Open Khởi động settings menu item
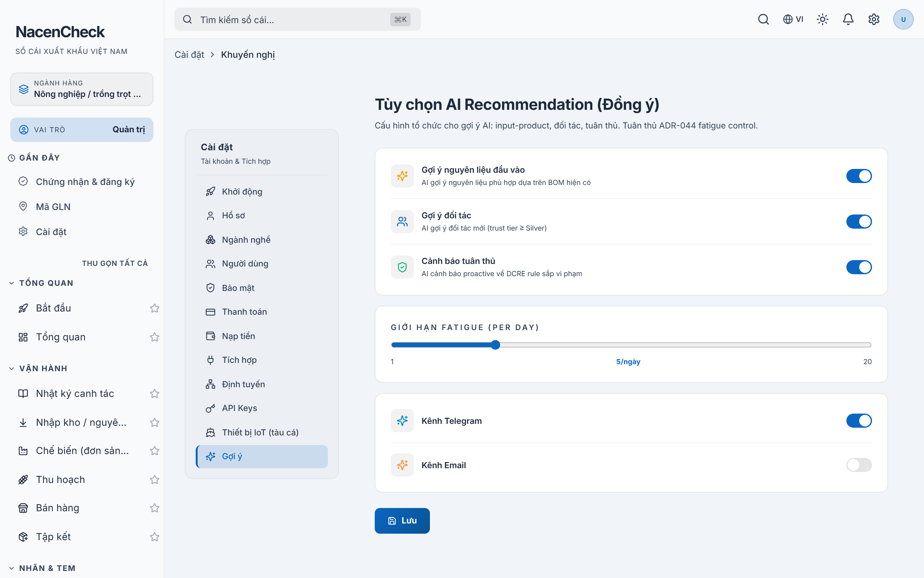Viewport: 924px width, 578px height. click(261, 191)
